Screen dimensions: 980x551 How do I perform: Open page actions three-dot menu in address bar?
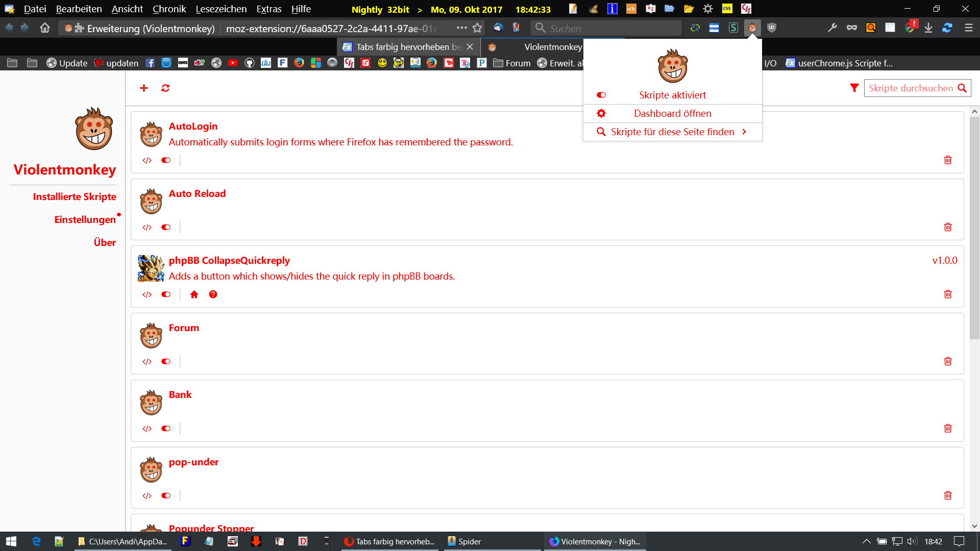(461, 28)
